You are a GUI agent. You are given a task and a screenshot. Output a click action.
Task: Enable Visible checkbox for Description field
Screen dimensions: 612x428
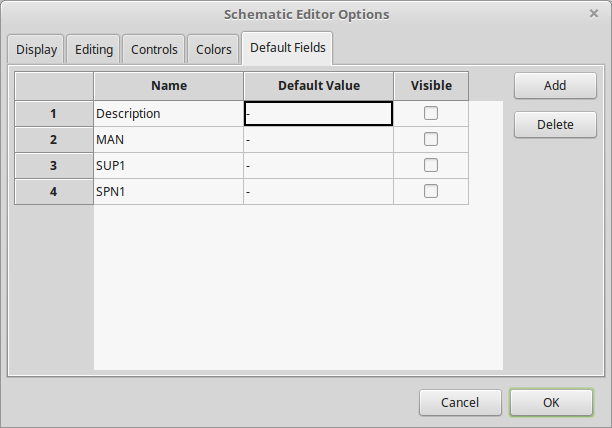click(x=431, y=113)
